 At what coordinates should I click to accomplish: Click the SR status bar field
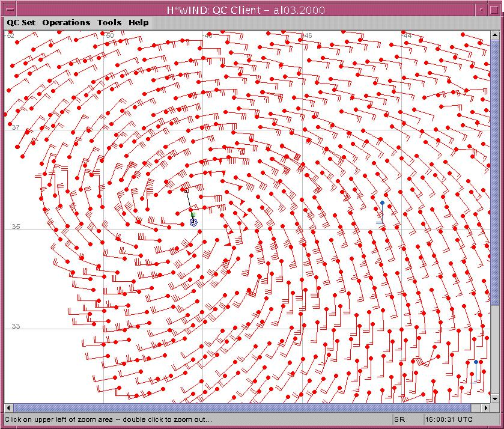coord(399,419)
